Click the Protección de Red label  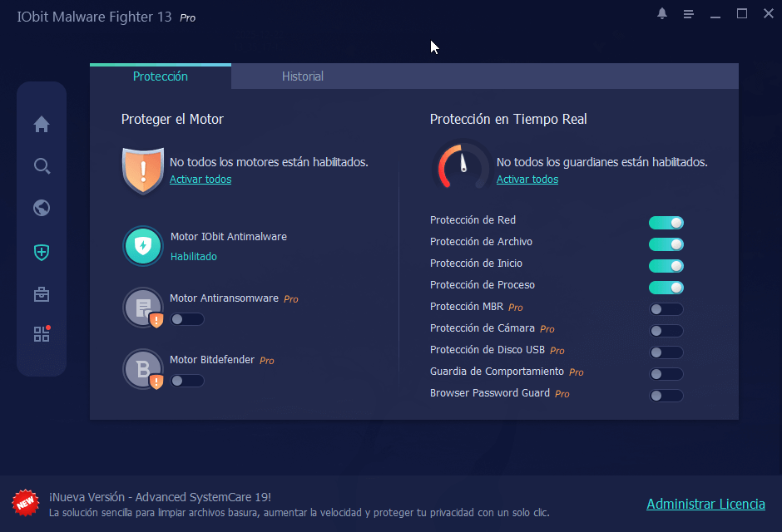click(x=473, y=220)
